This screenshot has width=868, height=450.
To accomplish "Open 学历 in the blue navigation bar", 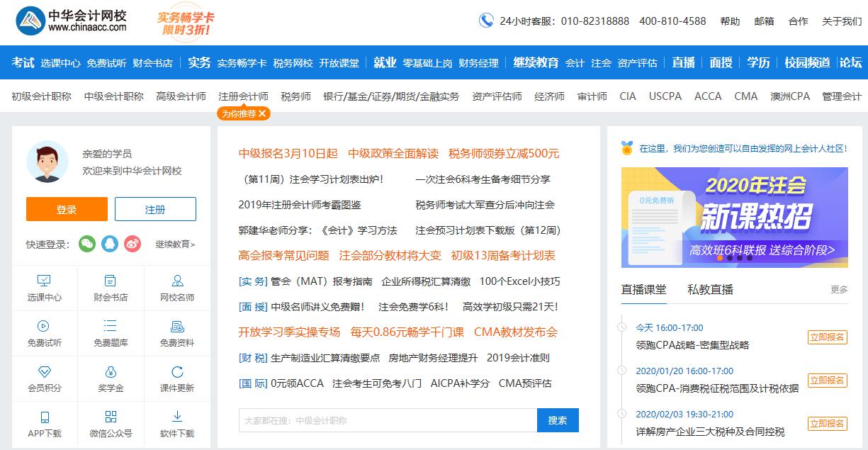I will point(758,62).
